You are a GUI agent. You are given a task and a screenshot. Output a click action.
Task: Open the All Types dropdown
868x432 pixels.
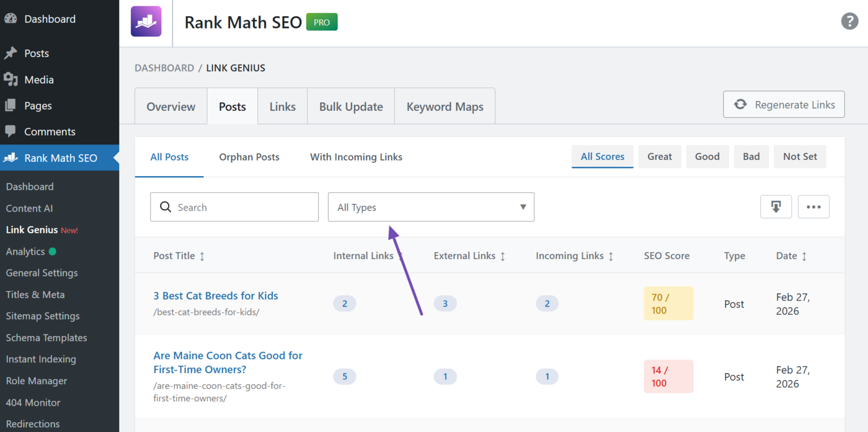click(431, 207)
